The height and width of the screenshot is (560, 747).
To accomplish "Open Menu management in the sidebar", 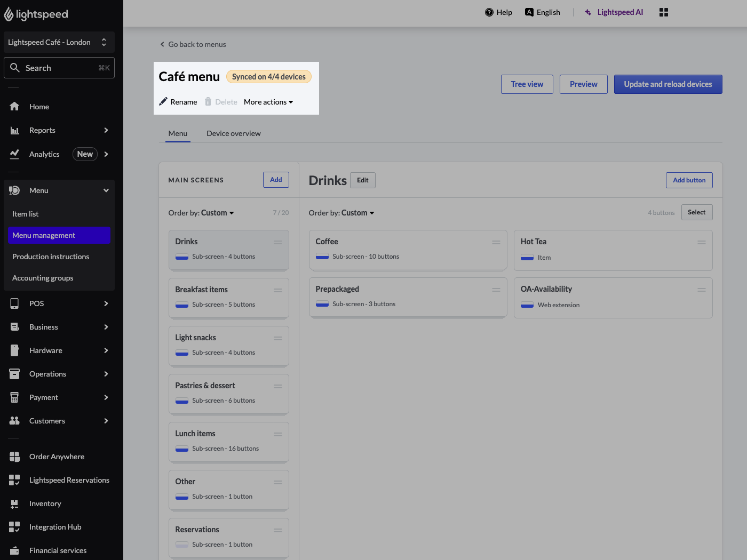I will pyautogui.click(x=59, y=235).
